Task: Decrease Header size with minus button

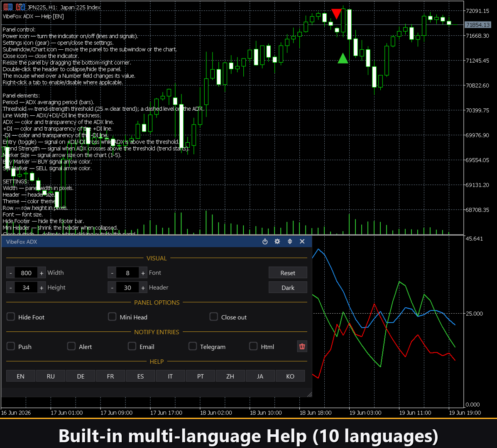Action: 112,287
